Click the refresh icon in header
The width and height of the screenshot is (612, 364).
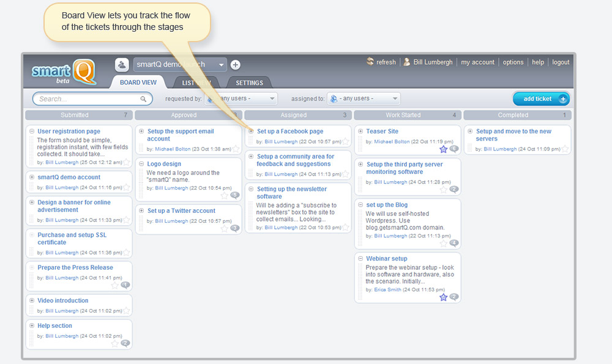(370, 62)
